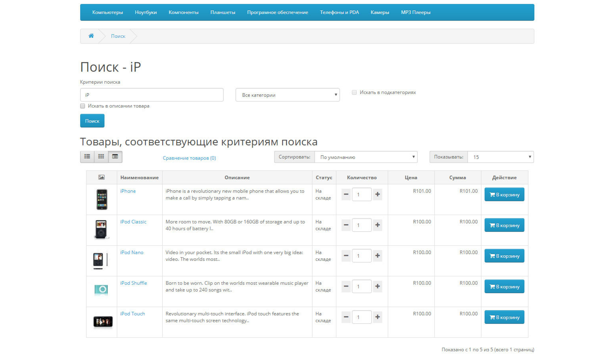Toggle search in product description checkbox
607x364 pixels.
(83, 106)
